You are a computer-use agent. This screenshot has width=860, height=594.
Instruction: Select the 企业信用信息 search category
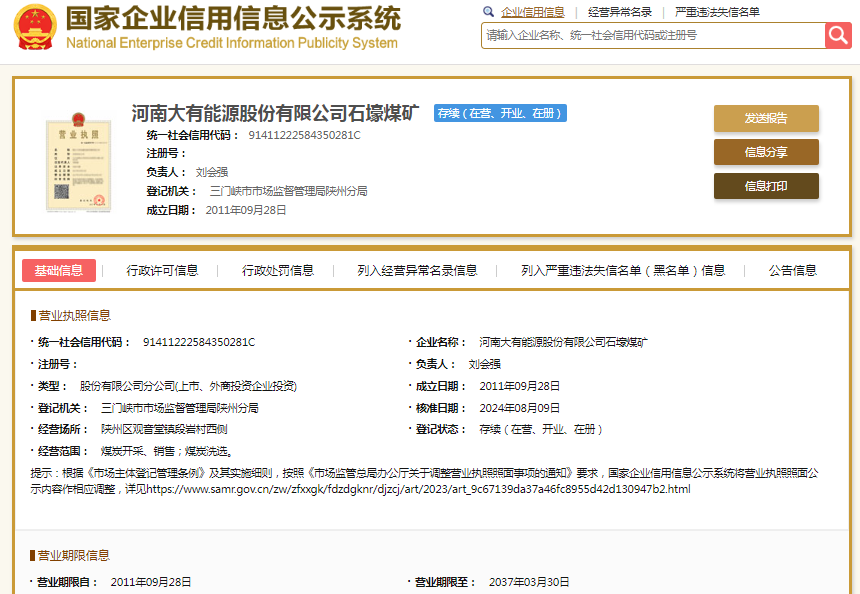(x=532, y=12)
